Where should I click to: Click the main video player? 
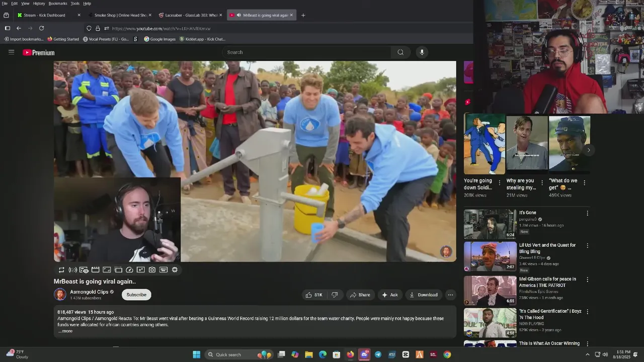255,161
